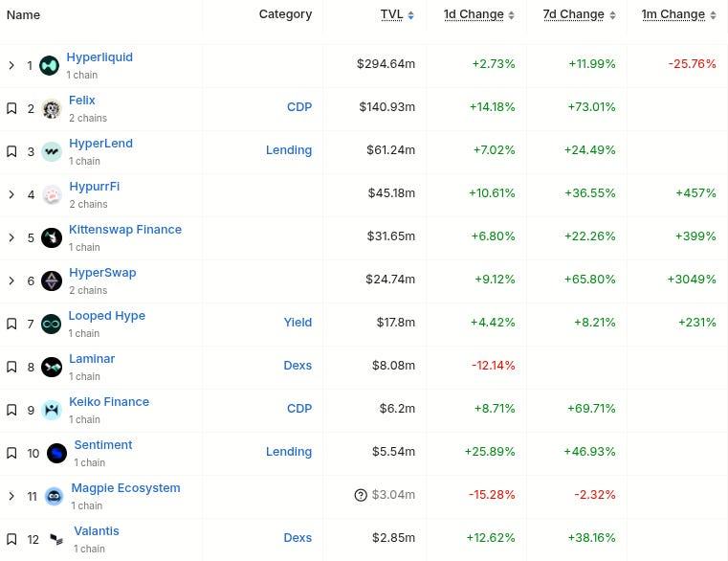The height and width of the screenshot is (561, 728).
Task: Click the question mark icon beside $3.04m
Action: pyautogui.click(x=361, y=495)
